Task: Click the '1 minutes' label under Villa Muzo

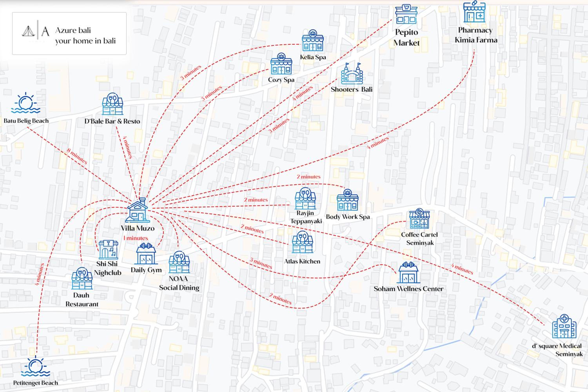Action: point(135,238)
